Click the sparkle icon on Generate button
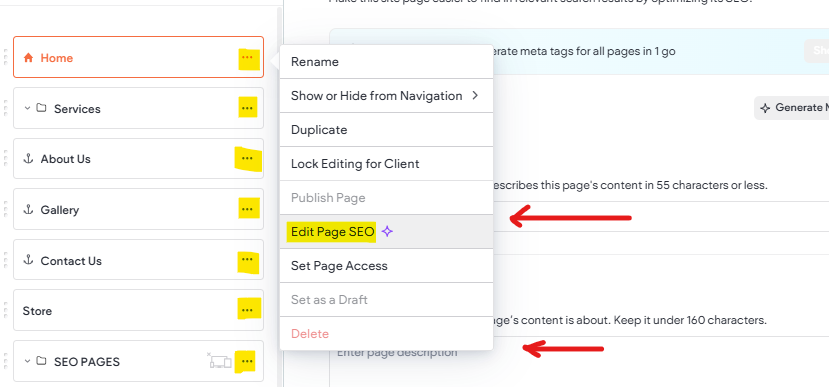 764,108
